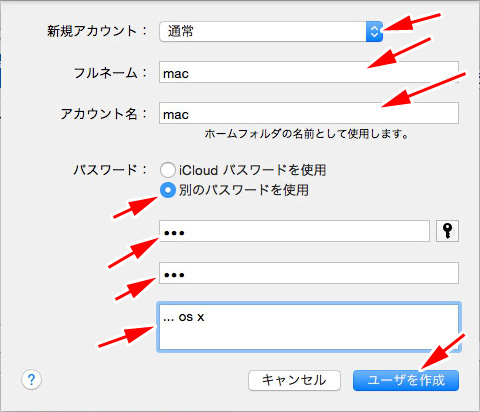Click the パスワード： label
Screen dimensions: 480x412
pos(110,170)
